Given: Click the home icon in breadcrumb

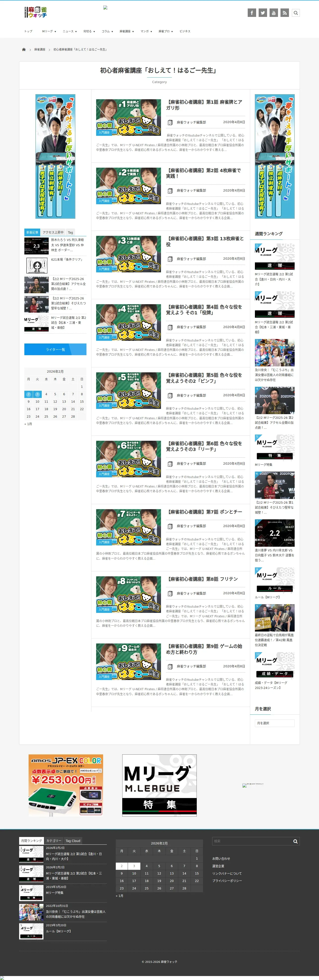Looking at the screenshot, I should click(24, 49).
